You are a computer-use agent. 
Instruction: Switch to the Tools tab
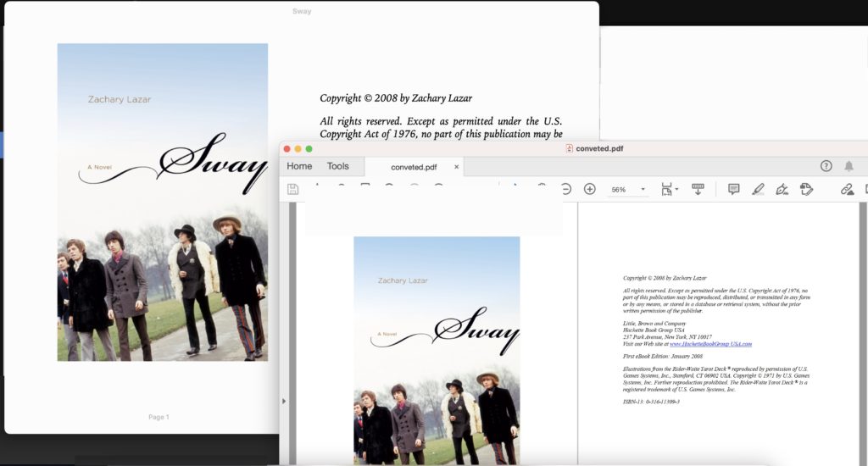(x=337, y=166)
